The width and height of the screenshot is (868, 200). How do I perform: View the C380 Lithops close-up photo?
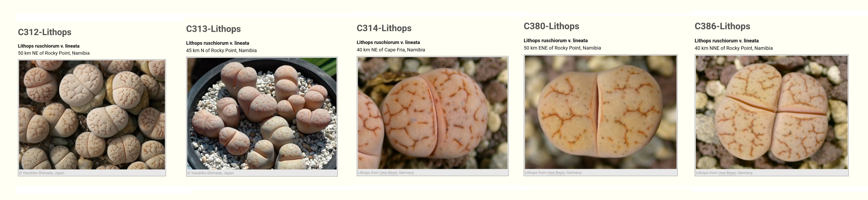coord(600,112)
